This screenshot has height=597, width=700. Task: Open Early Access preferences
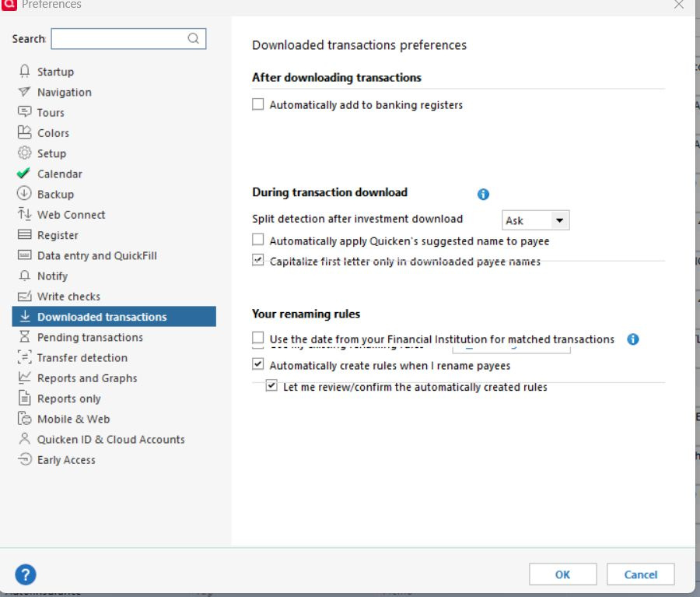click(x=66, y=460)
